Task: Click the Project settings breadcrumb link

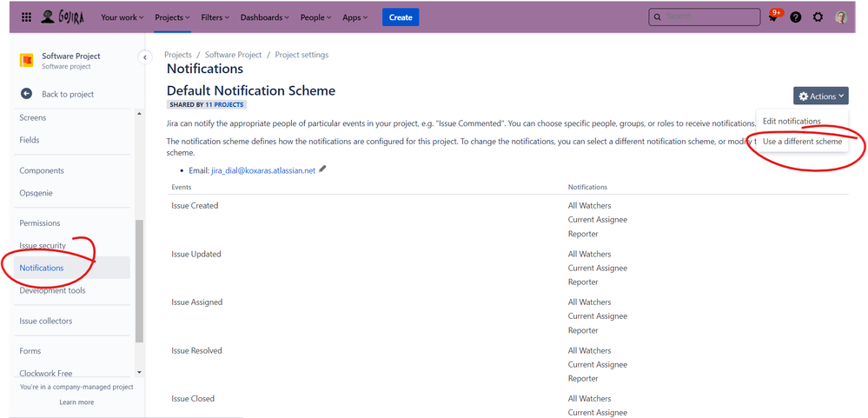Action: (301, 55)
